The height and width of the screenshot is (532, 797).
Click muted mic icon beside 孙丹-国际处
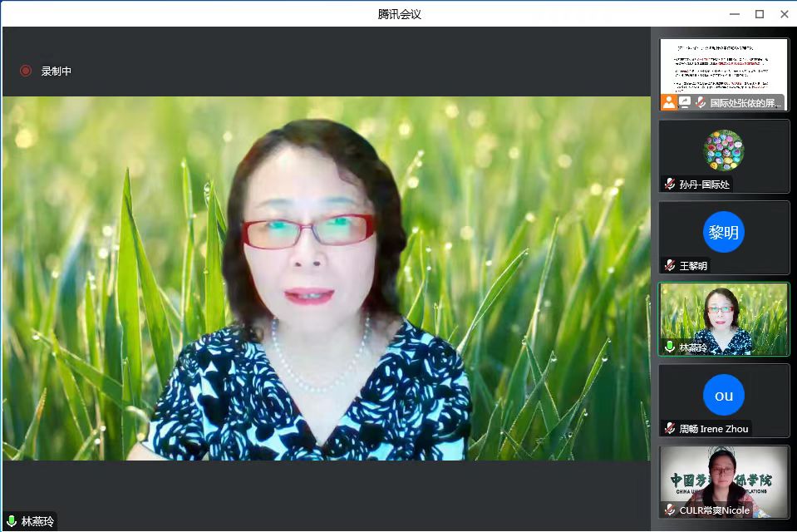(669, 184)
